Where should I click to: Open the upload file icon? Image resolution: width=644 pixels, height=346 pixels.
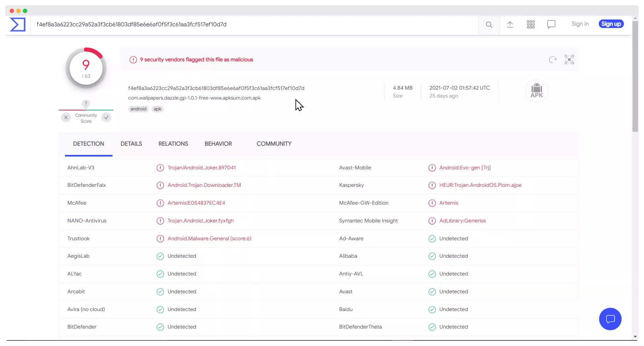tap(510, 24)
